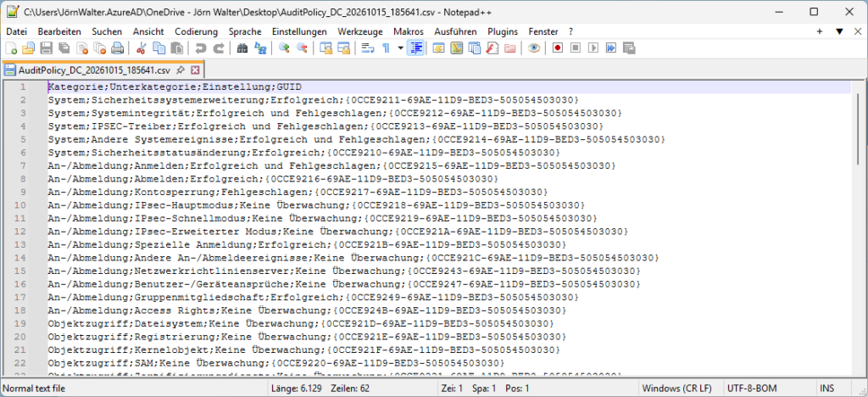
Task: Open the down-triangle document list button
Action: click(x=839, y=31)
